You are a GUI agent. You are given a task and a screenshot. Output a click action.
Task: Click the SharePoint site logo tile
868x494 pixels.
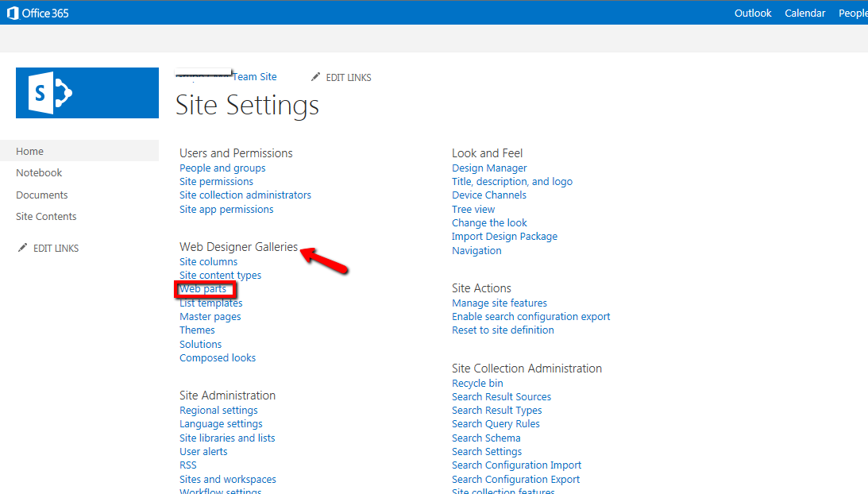click(x=87, y=93)
